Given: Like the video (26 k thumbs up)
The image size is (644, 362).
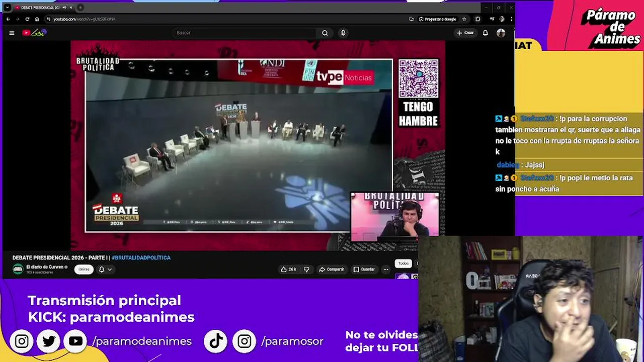Looking at the screenshot, I should 289,269.
